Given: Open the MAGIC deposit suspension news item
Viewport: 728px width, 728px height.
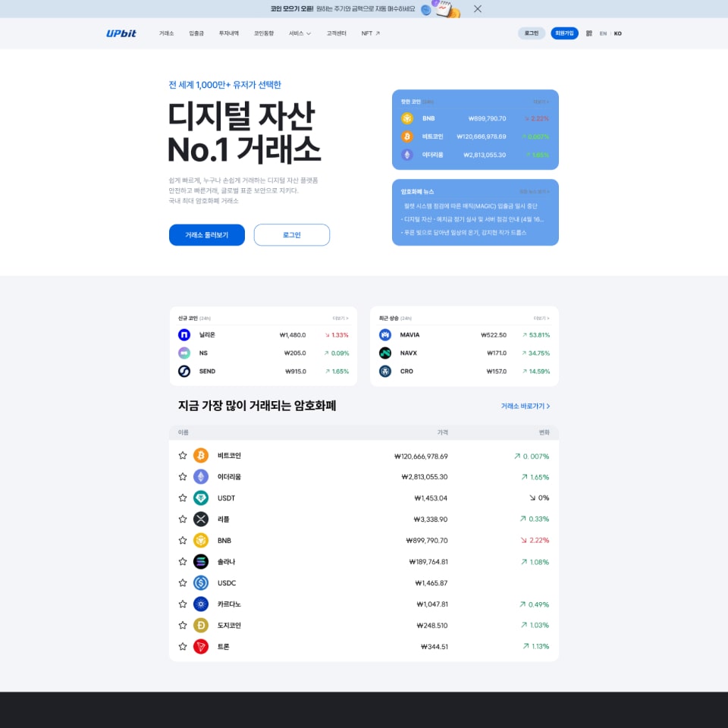Looking at the screenshot, I should coord(470,206).
